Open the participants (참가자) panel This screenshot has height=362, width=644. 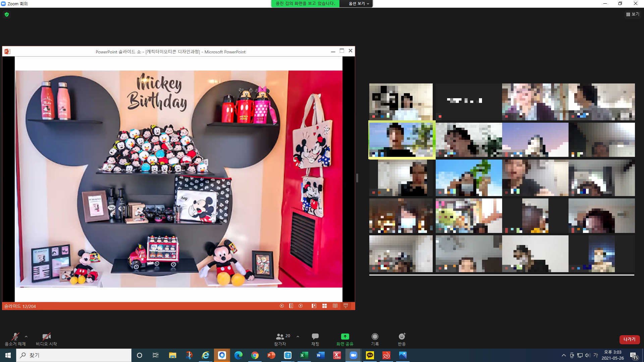click(280, 339)
